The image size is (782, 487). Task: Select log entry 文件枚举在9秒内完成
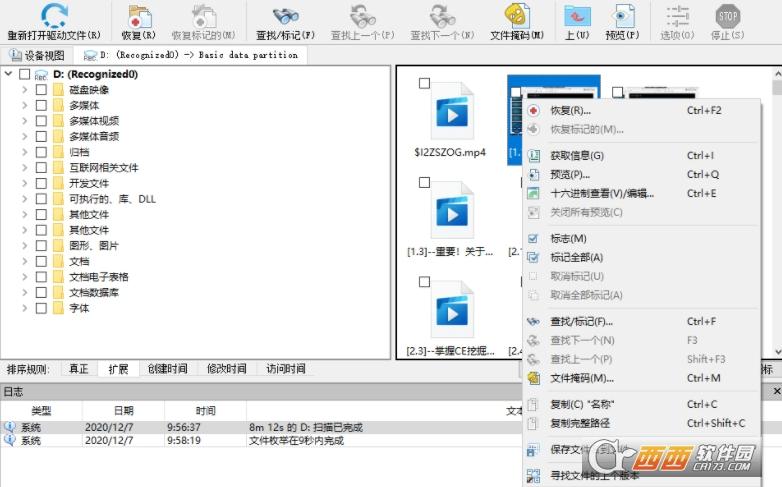click(296, 441)
